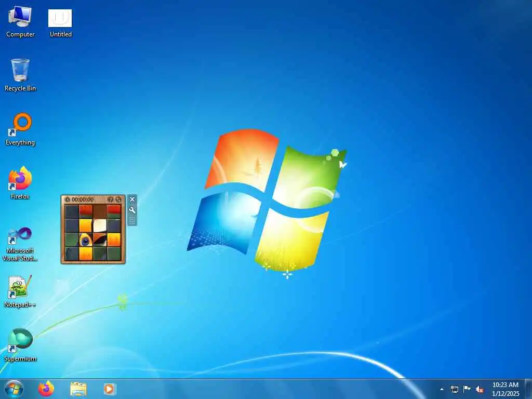Click the white puzzle tile
This screenshot has width=532, height=399.
click(100, 225)
